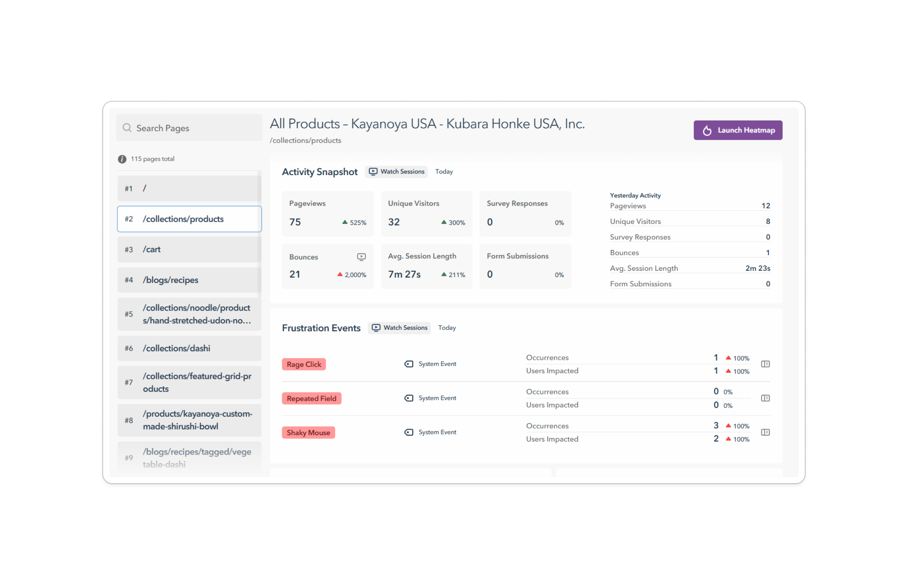
Task: Click System Event icon in Shaky Mouse row
Action: (x=409, y=433)
